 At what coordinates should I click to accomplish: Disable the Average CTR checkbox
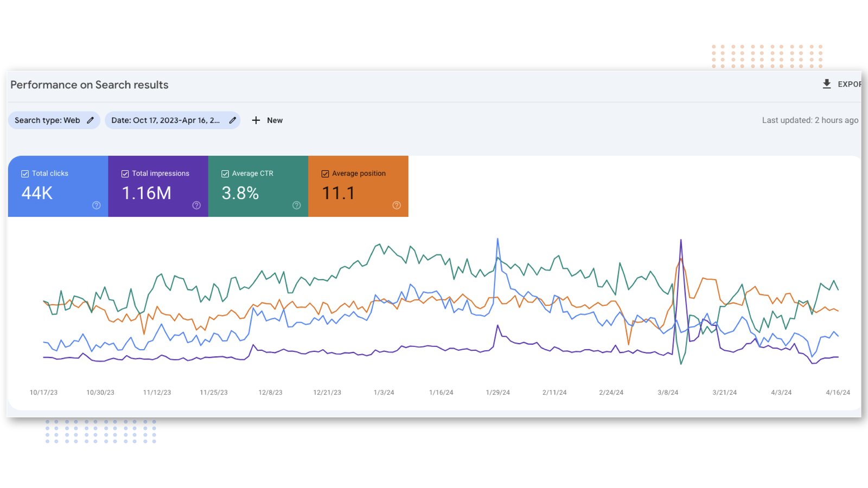[x=225, y=174]
